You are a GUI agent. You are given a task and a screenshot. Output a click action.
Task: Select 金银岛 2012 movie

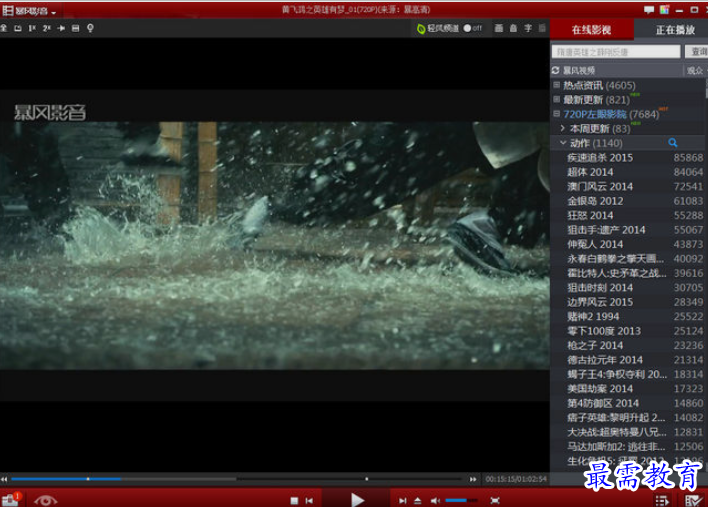click(595, 201)
